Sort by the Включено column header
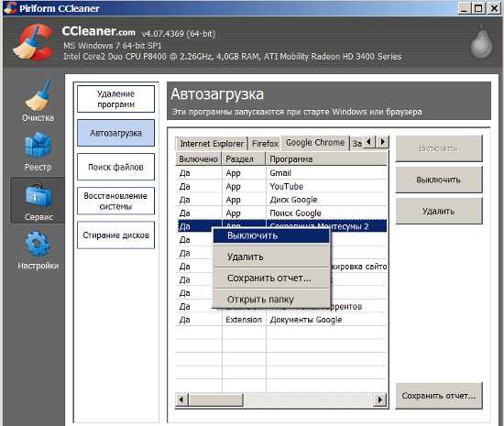The width and height of the screenshot is (504, 426). 198,159
